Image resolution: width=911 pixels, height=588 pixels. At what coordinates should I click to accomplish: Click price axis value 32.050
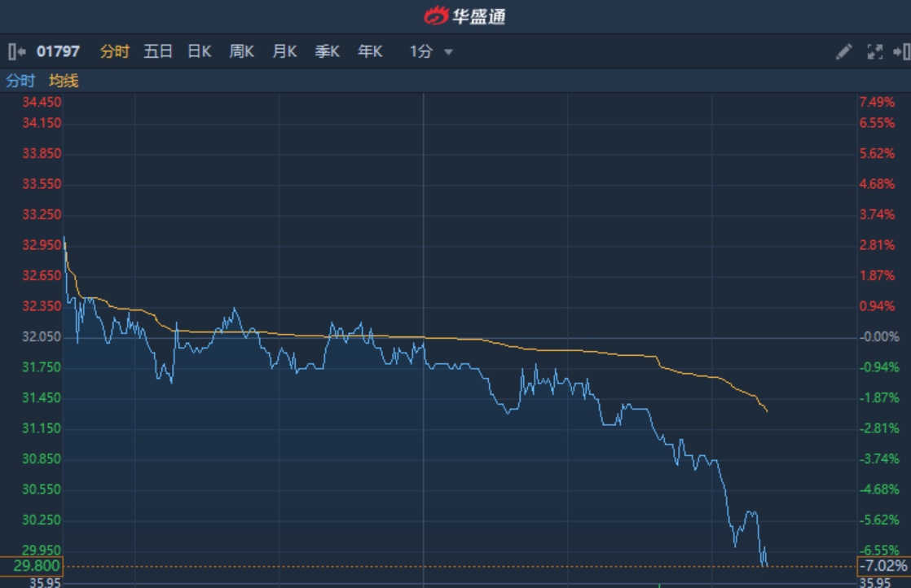pos(42,336)
